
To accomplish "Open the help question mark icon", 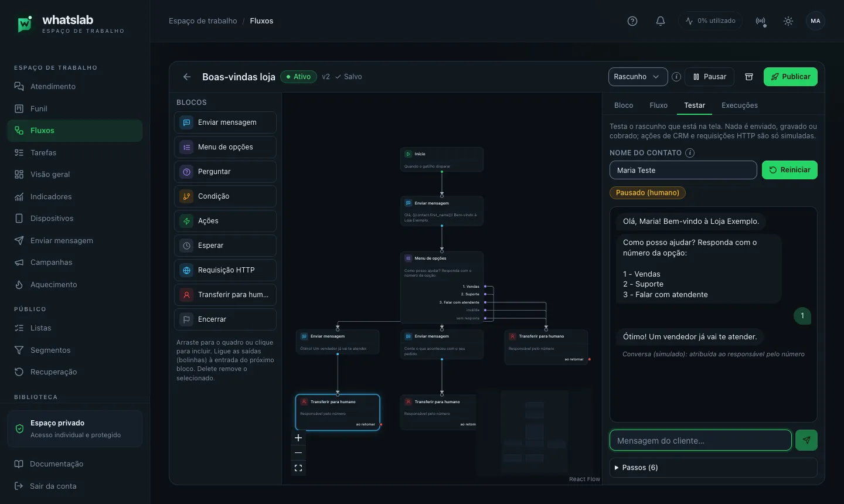I will click(x=632, y=21).
